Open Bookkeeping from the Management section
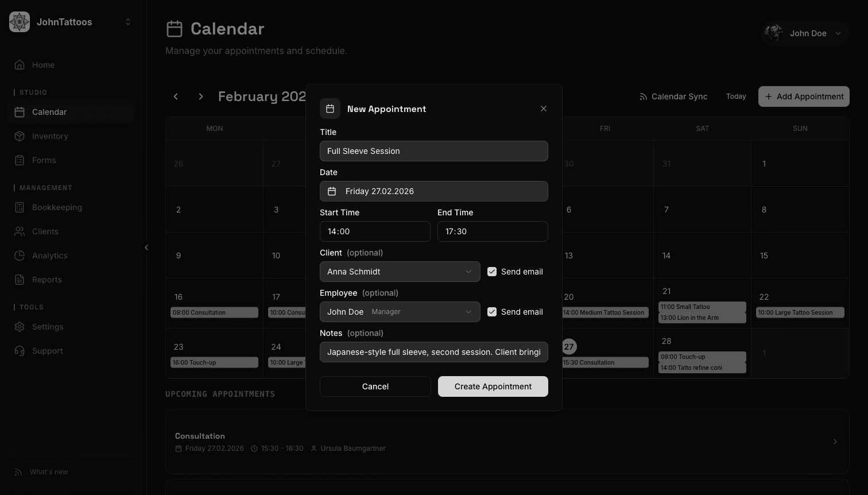The width and height of the screenshot is (868, 495). [57, 207]
